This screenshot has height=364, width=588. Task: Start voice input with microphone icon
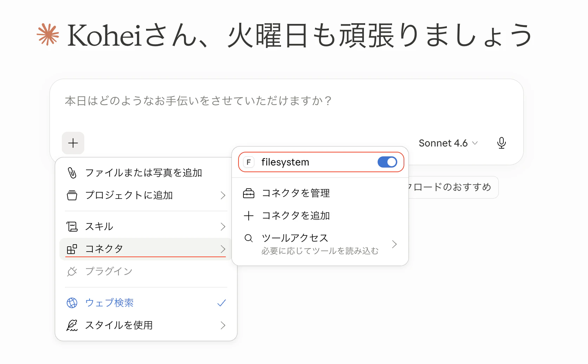(x=502, y=143)
